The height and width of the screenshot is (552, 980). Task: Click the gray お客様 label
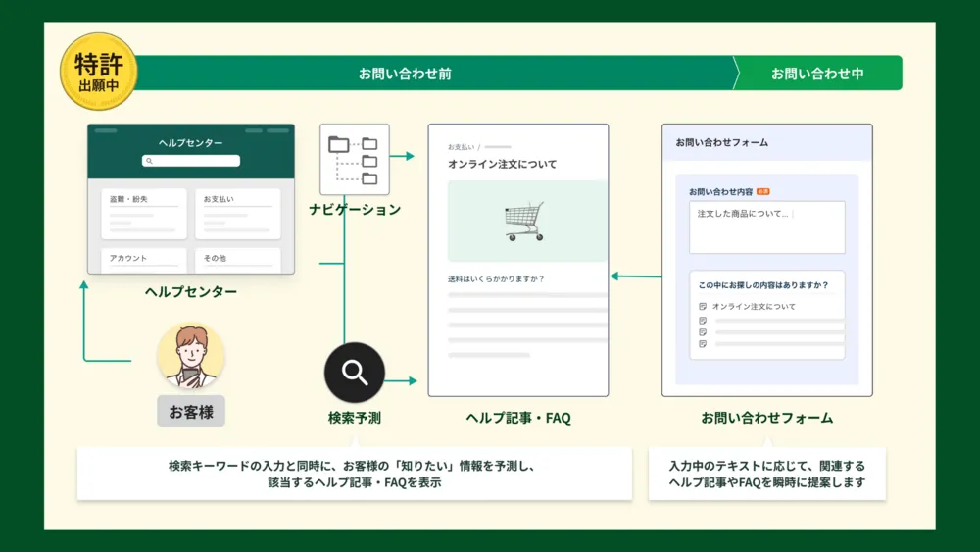[x=191, y=412]
